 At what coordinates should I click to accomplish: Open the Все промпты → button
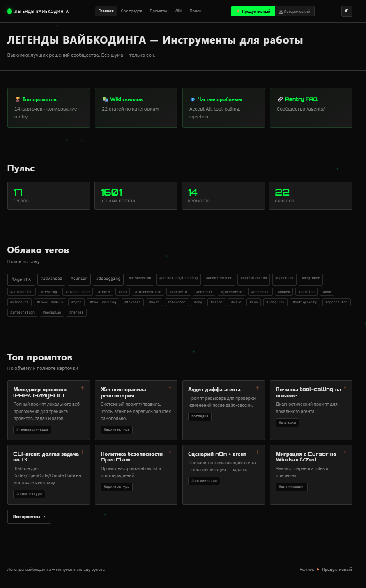coord(29,517)
